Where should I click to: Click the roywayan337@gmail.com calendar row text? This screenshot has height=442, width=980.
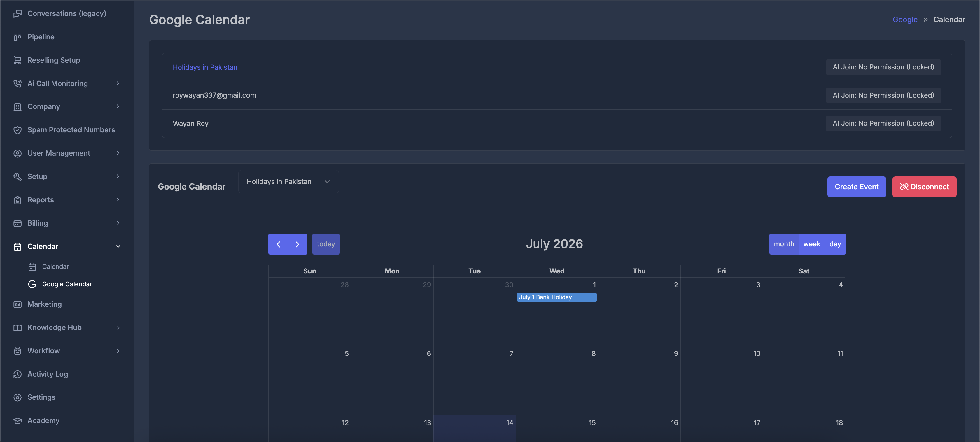214,95
